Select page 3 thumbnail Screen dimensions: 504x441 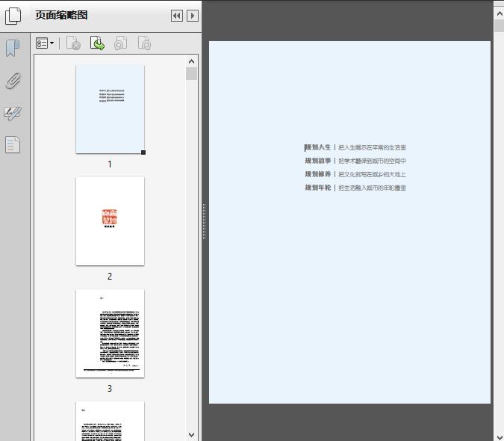(110, 333)
